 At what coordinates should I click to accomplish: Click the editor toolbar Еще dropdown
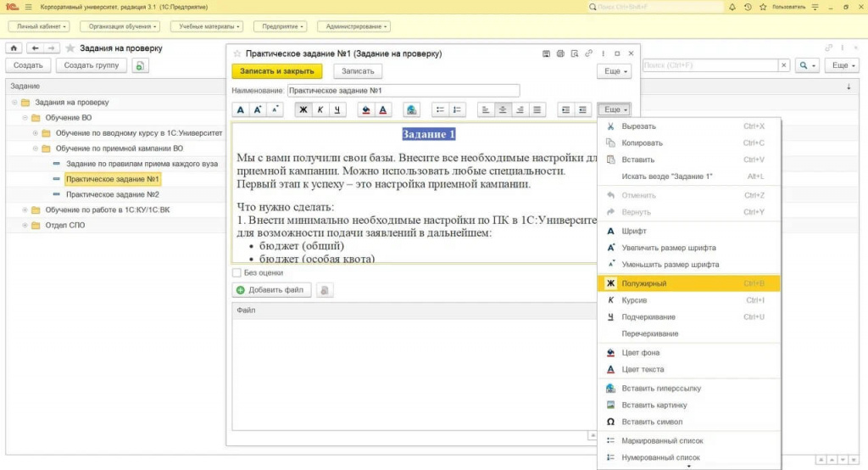(x=615, y=109)
